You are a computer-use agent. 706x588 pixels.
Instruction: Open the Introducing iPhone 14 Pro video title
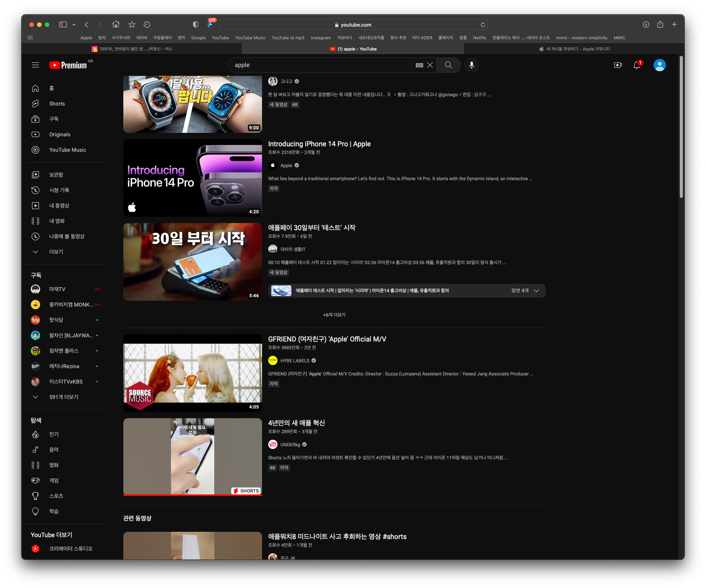[x=319, y=144]
